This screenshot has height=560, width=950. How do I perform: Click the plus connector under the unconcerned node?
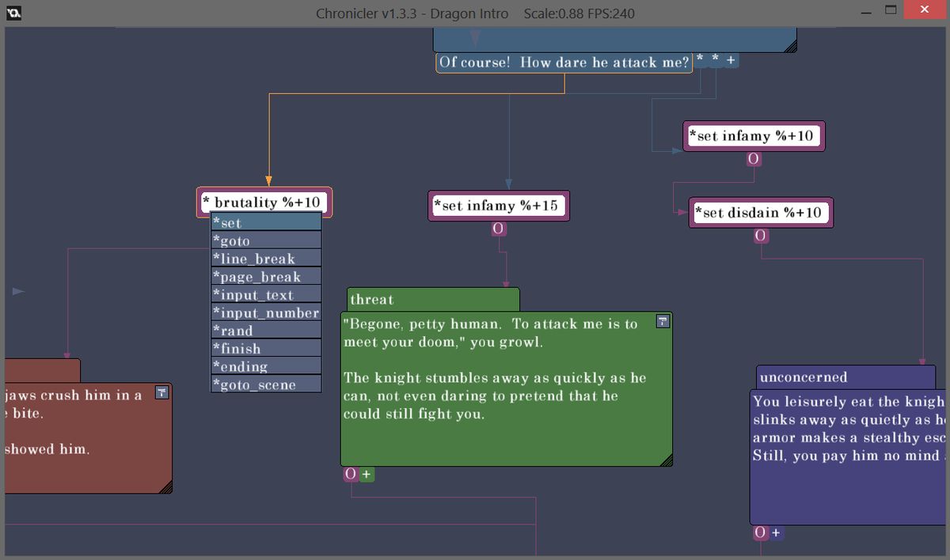[x=776, y=532]
